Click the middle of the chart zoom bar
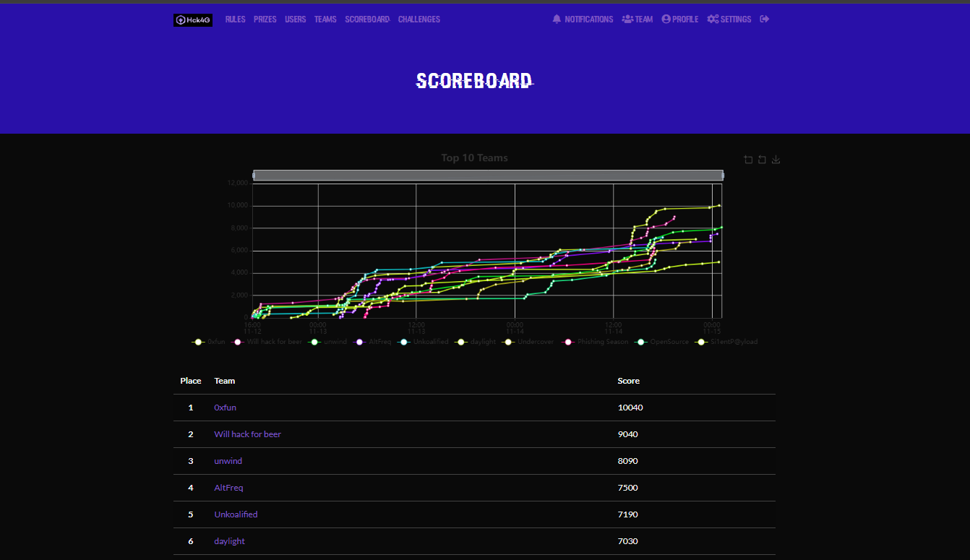The height and width of the screenshot is (560, 970). point(488,176)
